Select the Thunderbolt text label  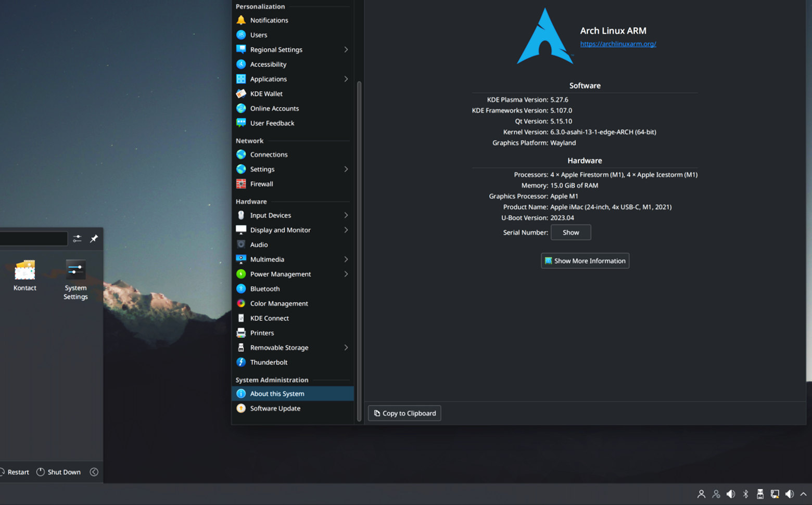(x=269, y=362)
